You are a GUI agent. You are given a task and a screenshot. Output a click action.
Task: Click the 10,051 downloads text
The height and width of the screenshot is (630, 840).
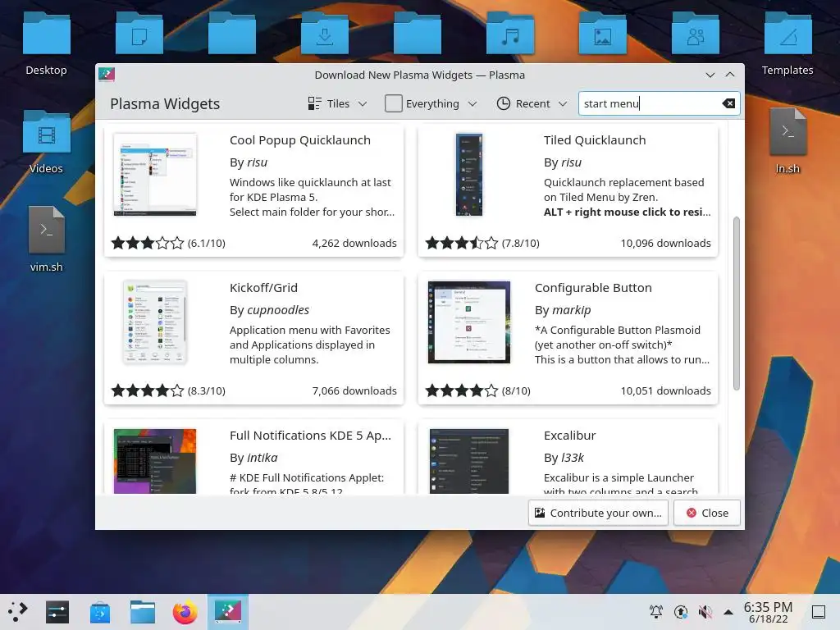[665, 391]
